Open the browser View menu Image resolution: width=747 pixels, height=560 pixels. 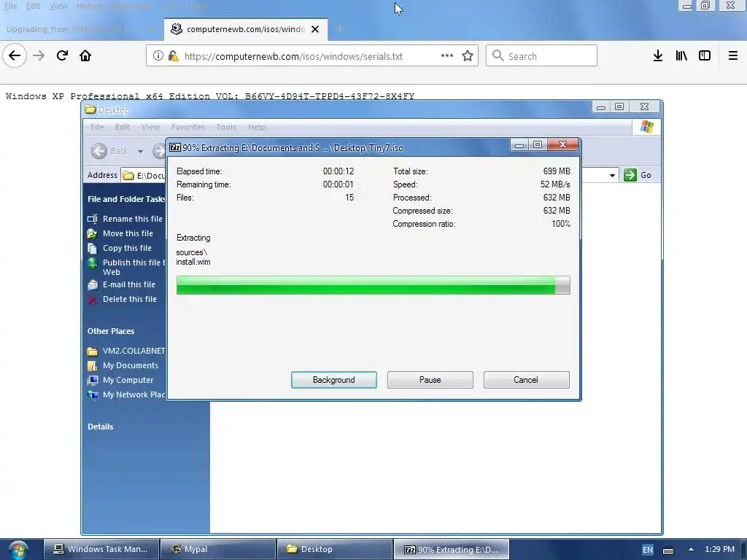58,6
